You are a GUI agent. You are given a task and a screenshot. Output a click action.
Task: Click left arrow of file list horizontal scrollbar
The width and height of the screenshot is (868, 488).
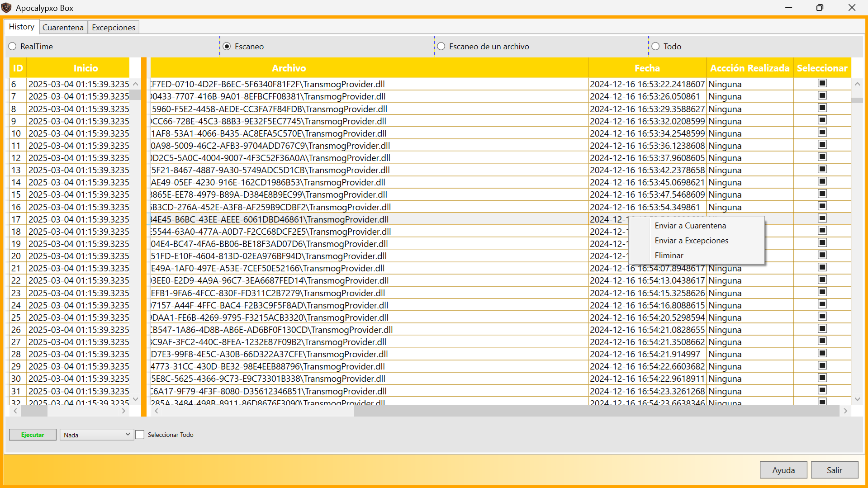click(157, 411)
